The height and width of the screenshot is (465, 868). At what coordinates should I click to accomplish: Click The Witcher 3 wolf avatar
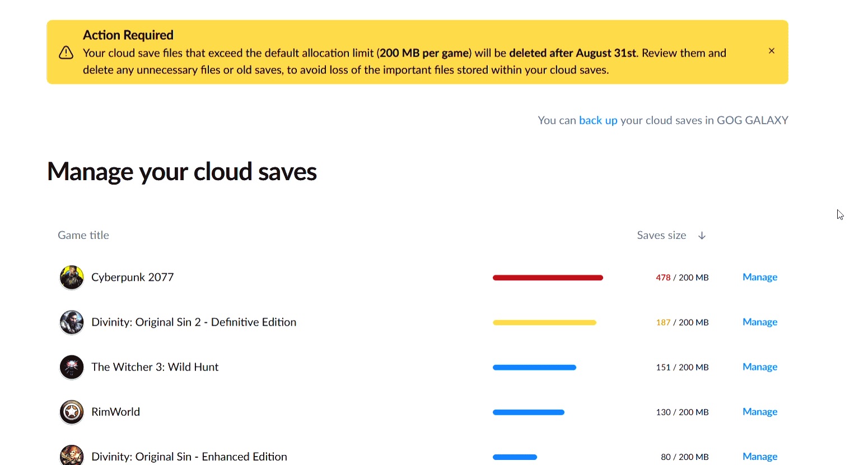tap(72, 367)
